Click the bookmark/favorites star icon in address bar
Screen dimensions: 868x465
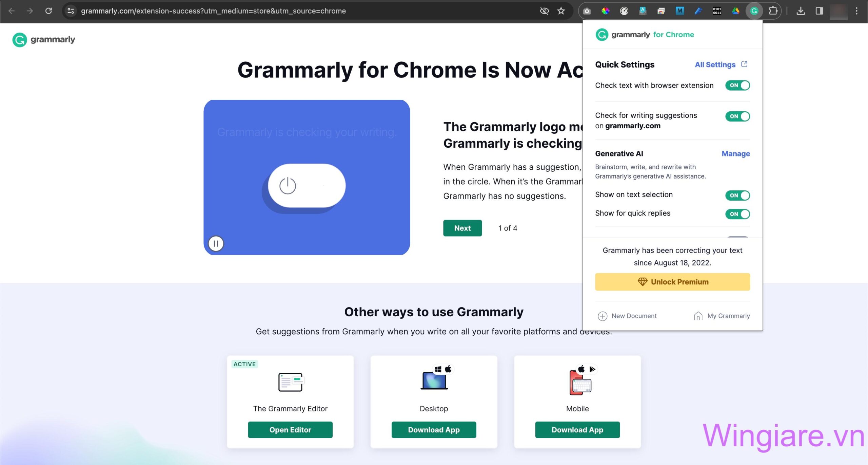(561, 10)
